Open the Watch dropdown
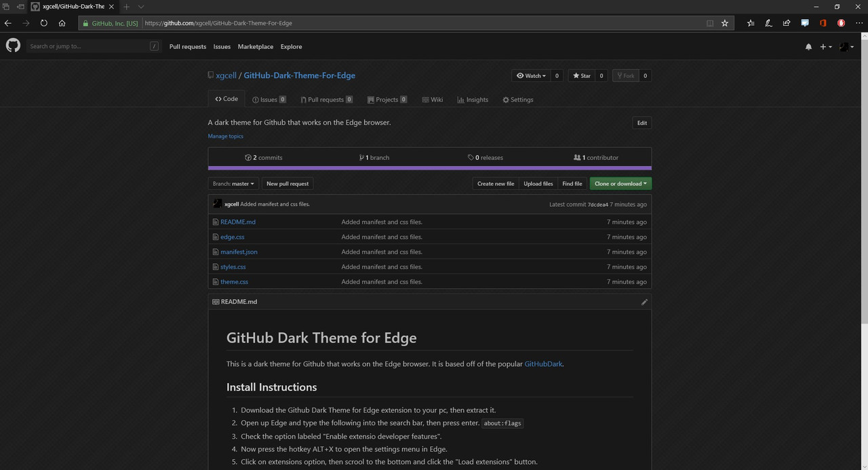The width and height of the screenshot is (868, 470). coord(530,76)
